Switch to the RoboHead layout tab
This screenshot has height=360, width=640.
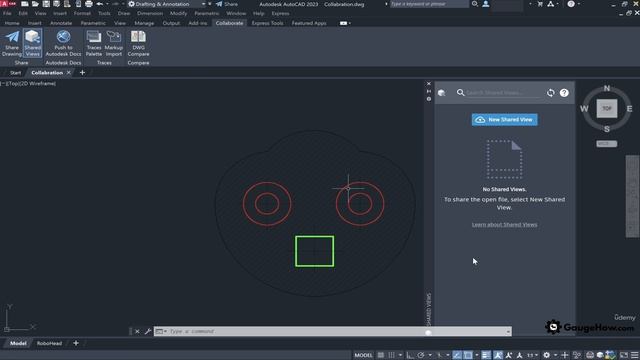click(x=49, y=343)
